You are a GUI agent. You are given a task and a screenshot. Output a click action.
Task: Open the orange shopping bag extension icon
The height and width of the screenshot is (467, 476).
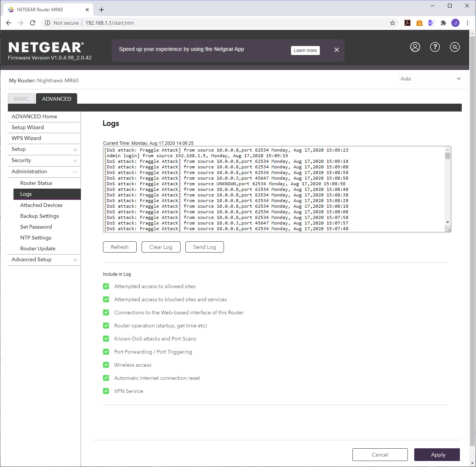419,23
